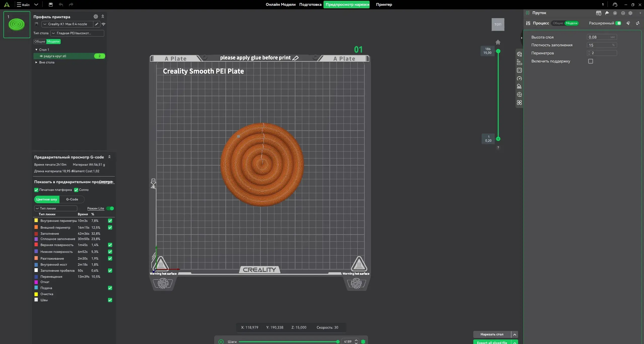This screenshot has height=344, width=644.
Task: Collapse the Стол 1 tree node
Action: pos(36,50)
